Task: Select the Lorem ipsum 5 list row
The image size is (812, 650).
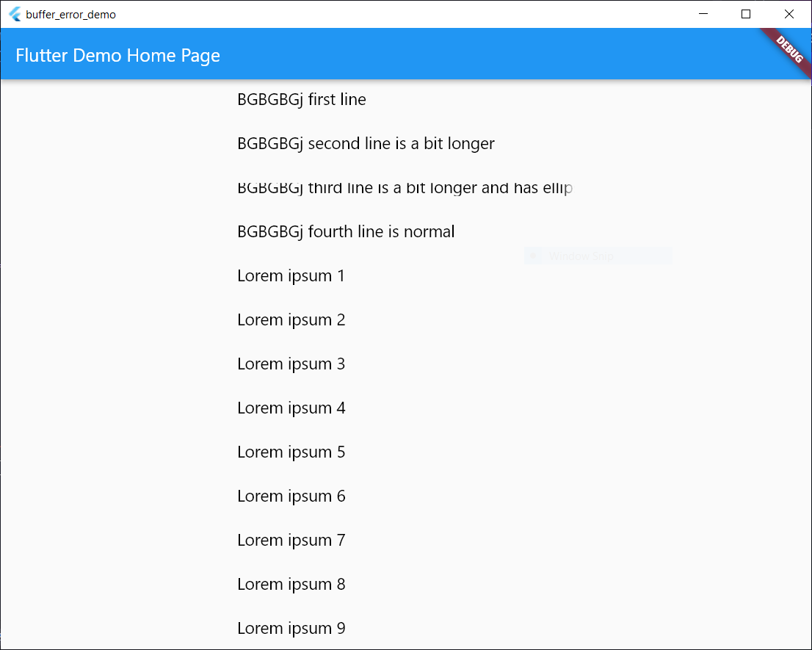Action: [x=291, y=452]
